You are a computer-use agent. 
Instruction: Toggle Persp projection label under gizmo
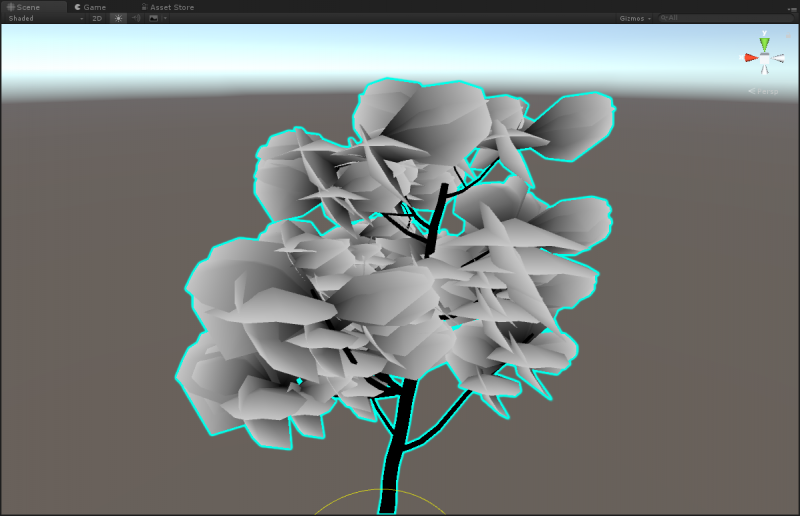766,91
